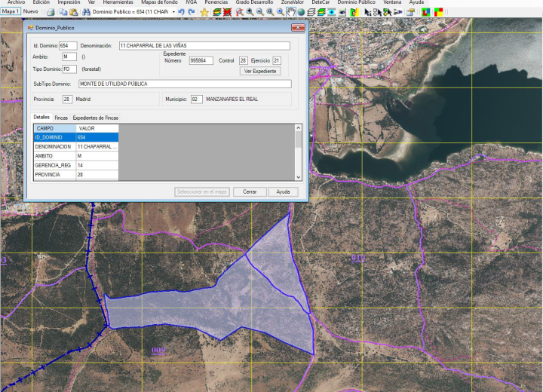Click the Paste clipboard icon

click(x=73, y=13)
